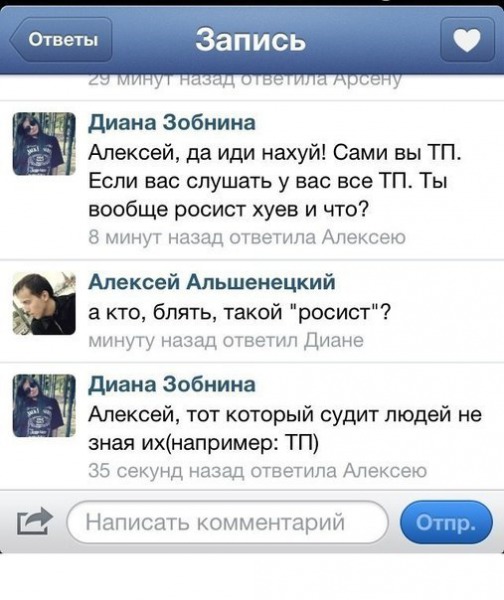Open Алексей Альшенецкий name link
504x600 pixels.
[212, 282]
